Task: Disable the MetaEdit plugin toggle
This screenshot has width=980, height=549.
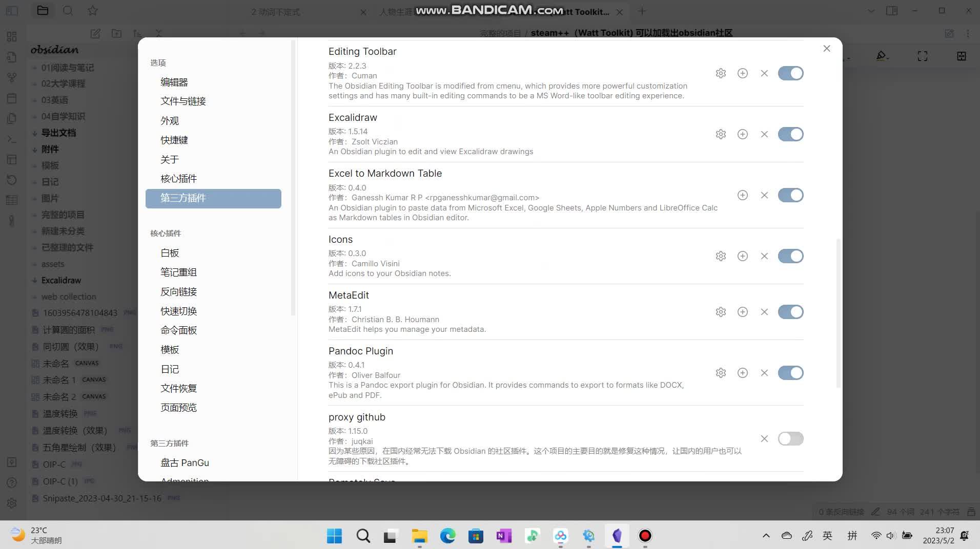Action: coord(790,312)
